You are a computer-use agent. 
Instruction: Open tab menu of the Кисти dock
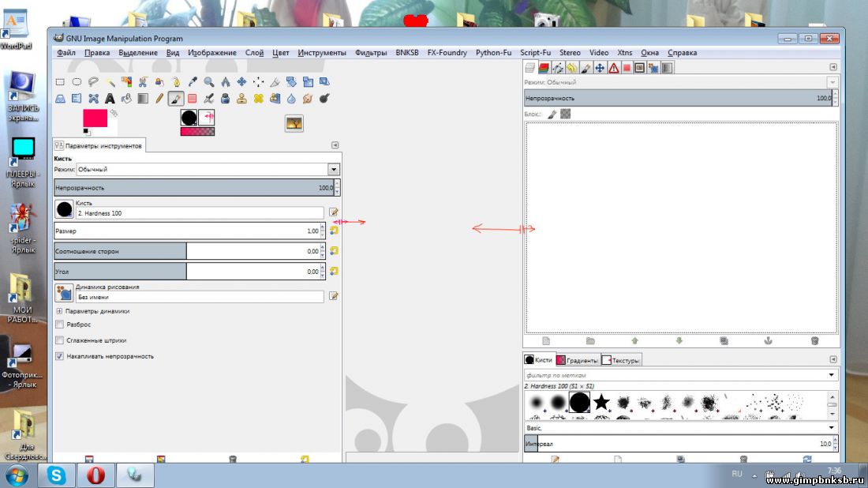833,359
